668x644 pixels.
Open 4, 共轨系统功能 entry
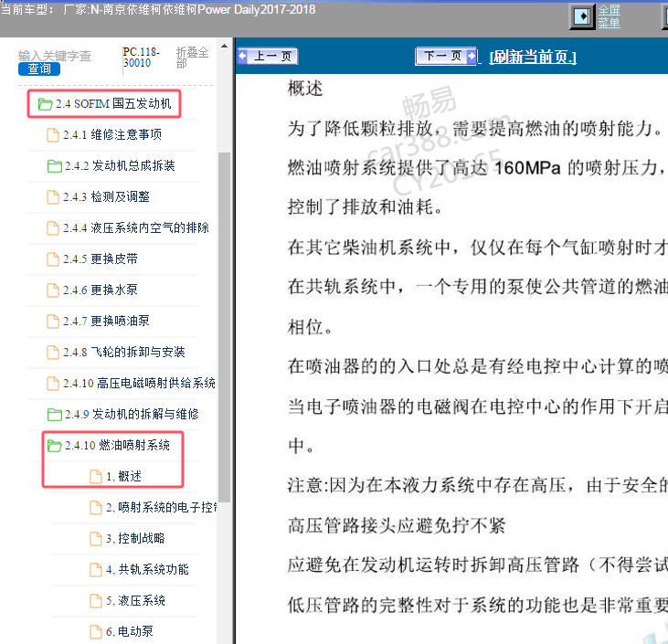[x=147, y=569]
